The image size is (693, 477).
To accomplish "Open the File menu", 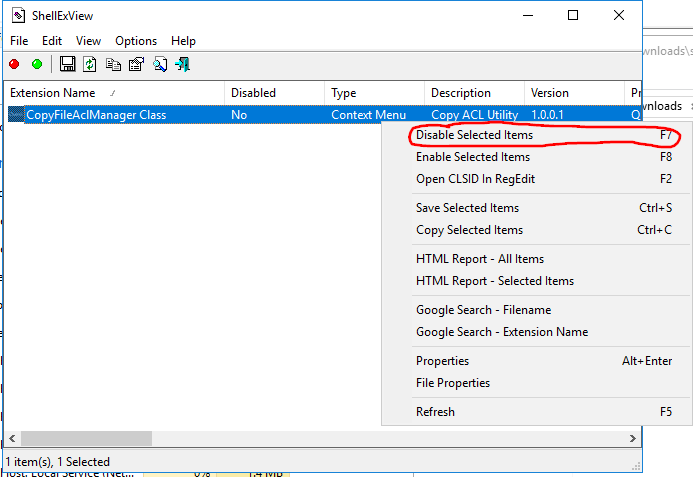I will [19, 41].
